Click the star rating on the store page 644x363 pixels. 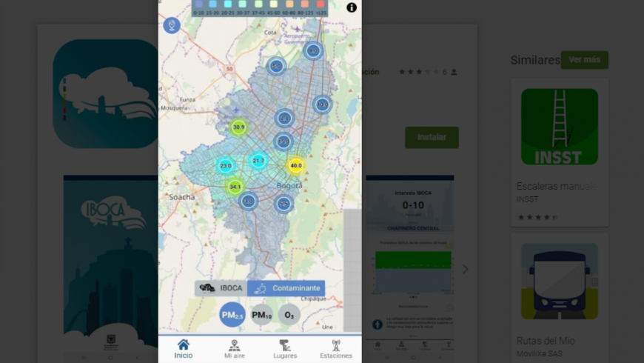pyautogui.click(x=419, y=72)
